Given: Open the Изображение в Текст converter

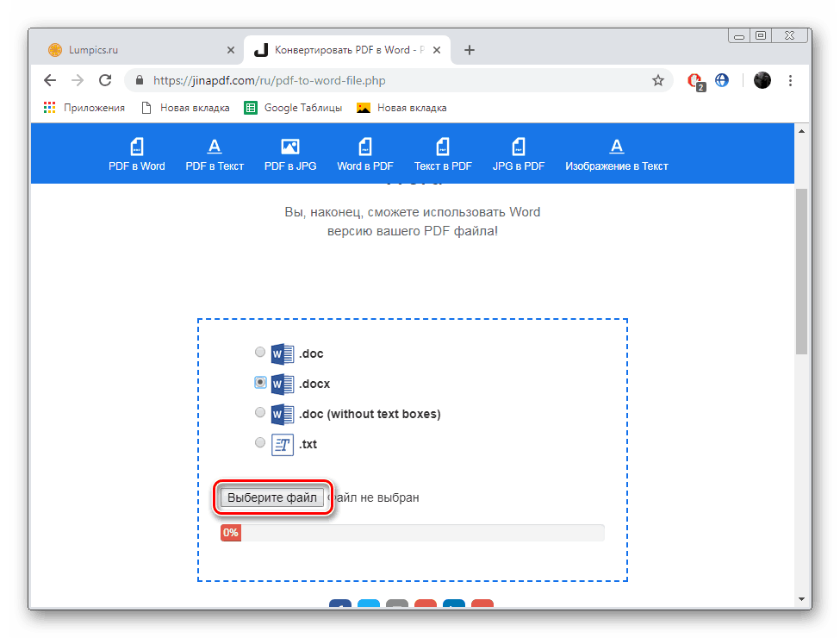Looking at the screenshot, I should coord(616,155).
